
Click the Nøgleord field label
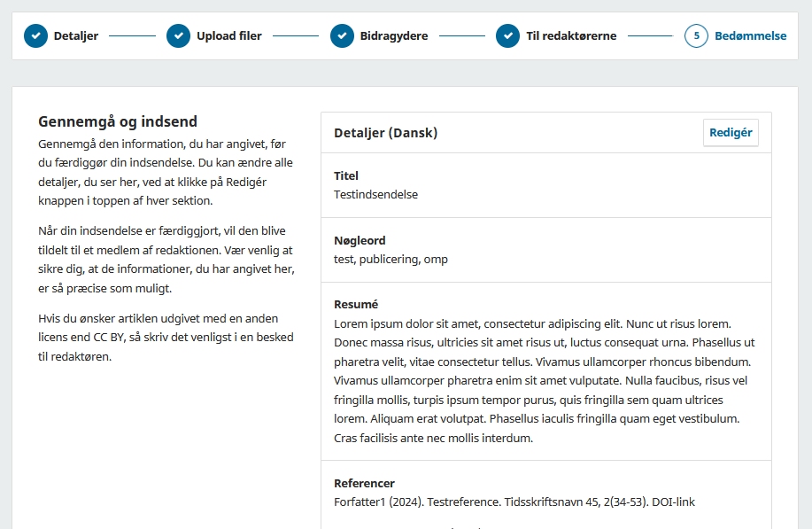pos(360,240)
